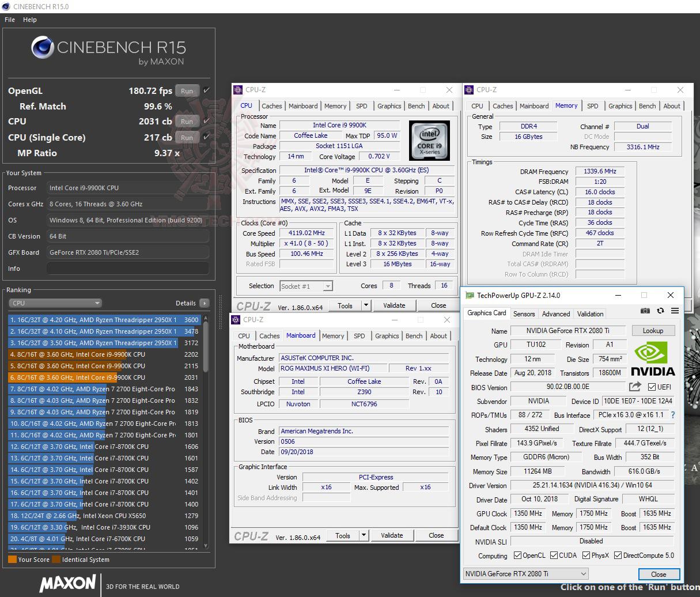Click the GPU-Z title bar app icon
The image size is (700, 597).
coord(470,295)
